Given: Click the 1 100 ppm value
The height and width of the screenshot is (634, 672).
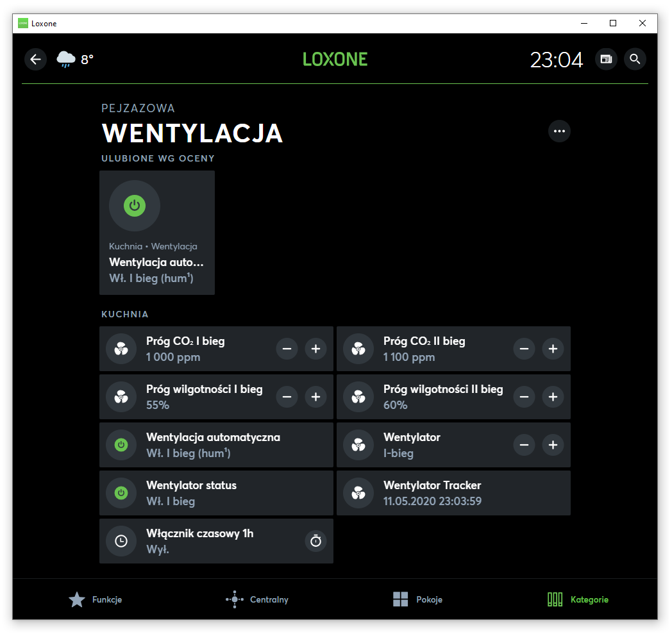Looking at the screenshot, I should (409, 357).
